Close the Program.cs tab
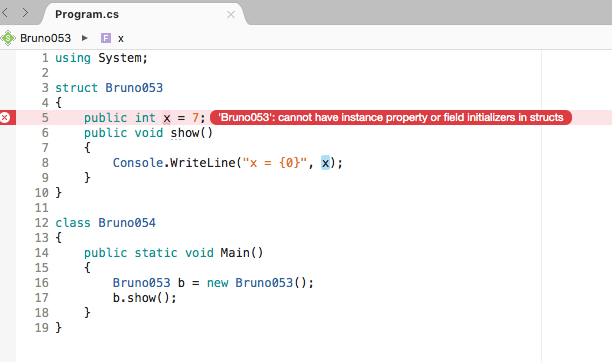Viewport: 612px width, 362px height. 231,15
